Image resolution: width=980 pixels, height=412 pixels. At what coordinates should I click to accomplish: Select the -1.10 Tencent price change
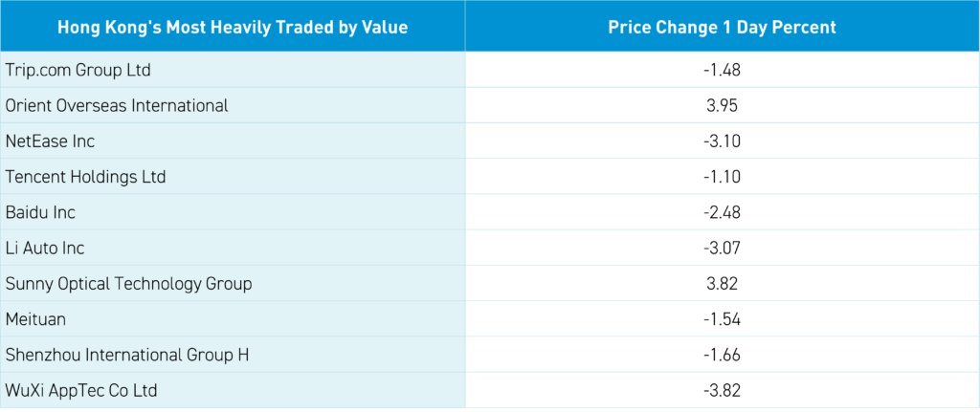[722, 177]
